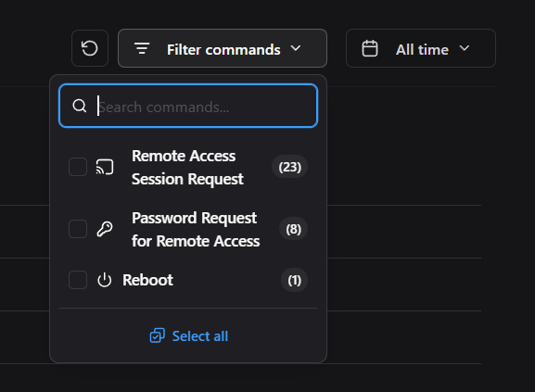Tick the Reboot checkbox
This screenshot has width=535, height=392.
point(78,280)
